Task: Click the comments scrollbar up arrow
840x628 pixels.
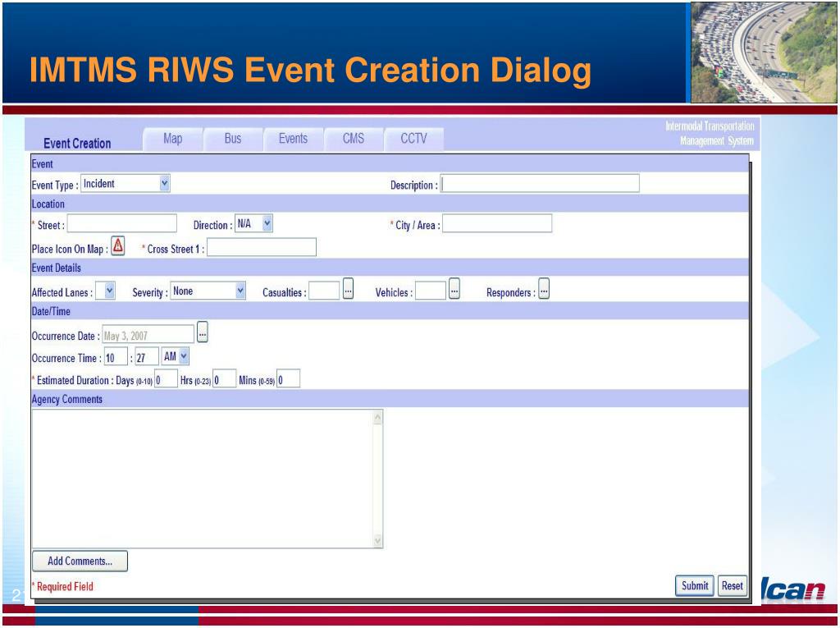Action: click(x=377, y=417)
